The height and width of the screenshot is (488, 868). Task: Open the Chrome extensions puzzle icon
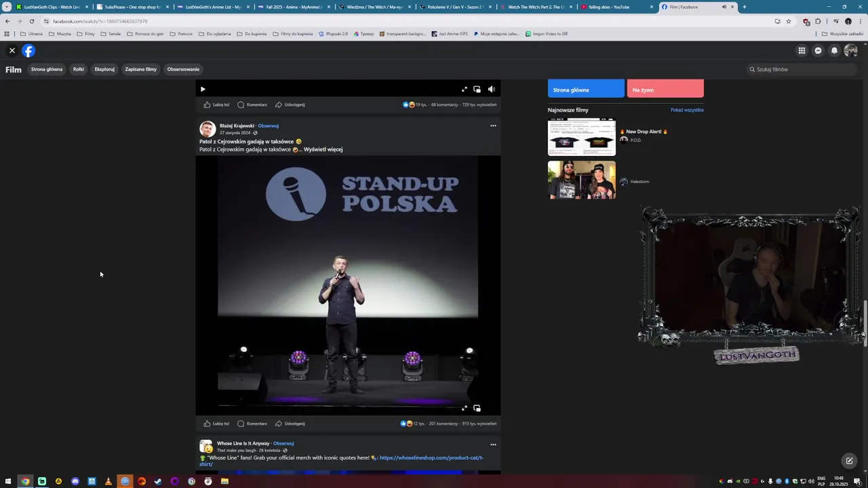point(818,21)
